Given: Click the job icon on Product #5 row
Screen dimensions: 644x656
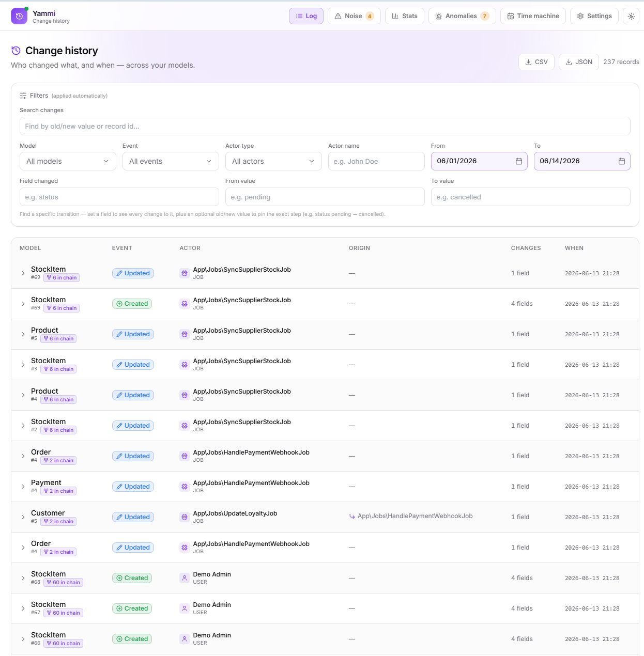Looking at the screenshot, I should pyautogui.click(x=185, y=334).
